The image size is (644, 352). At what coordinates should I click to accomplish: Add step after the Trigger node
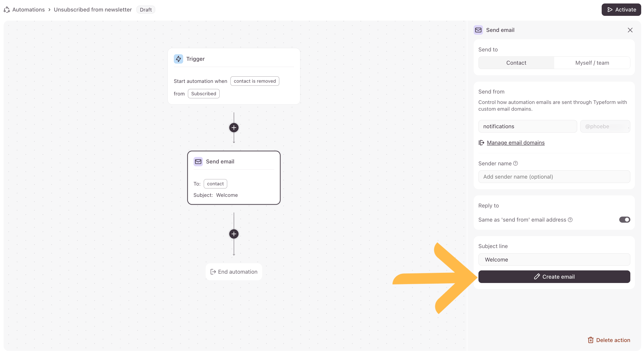pos(234,128)
